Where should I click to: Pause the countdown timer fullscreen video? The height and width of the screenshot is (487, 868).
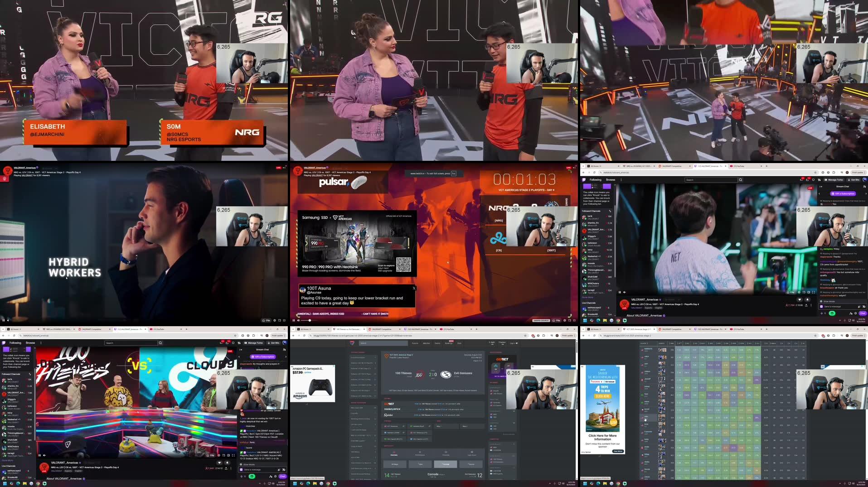[293, 320]
